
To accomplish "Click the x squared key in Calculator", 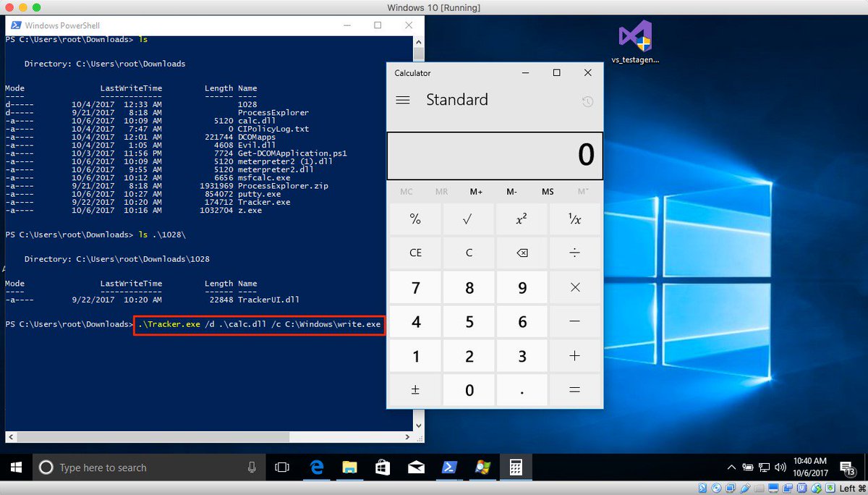I will (522, 219).
